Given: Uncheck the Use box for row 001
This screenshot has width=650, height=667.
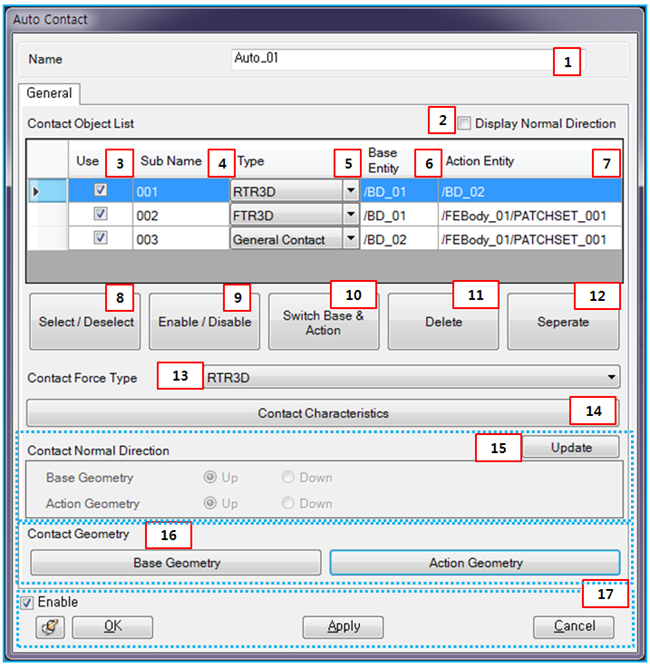Looking at the screenshot, I should (x=101, y=190).
